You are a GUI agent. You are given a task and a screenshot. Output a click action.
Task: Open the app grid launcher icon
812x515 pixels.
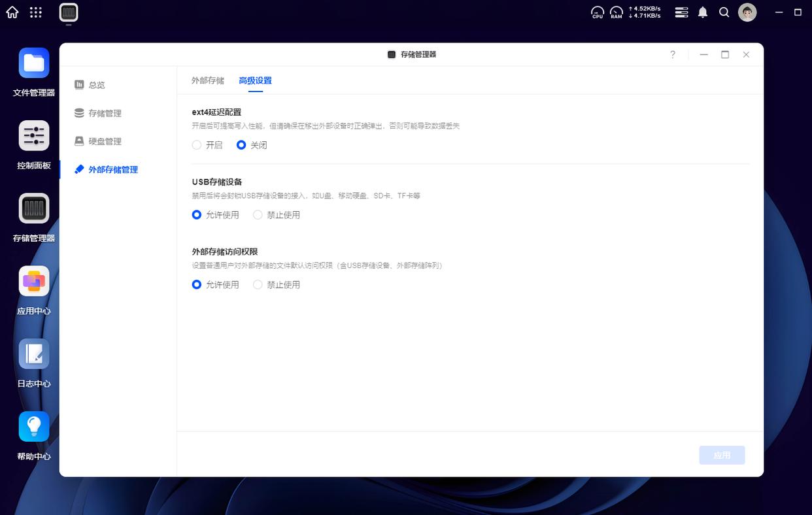(36, 12)
